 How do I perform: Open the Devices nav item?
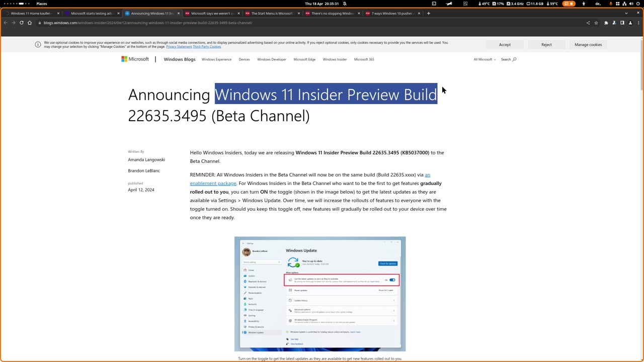244,59
